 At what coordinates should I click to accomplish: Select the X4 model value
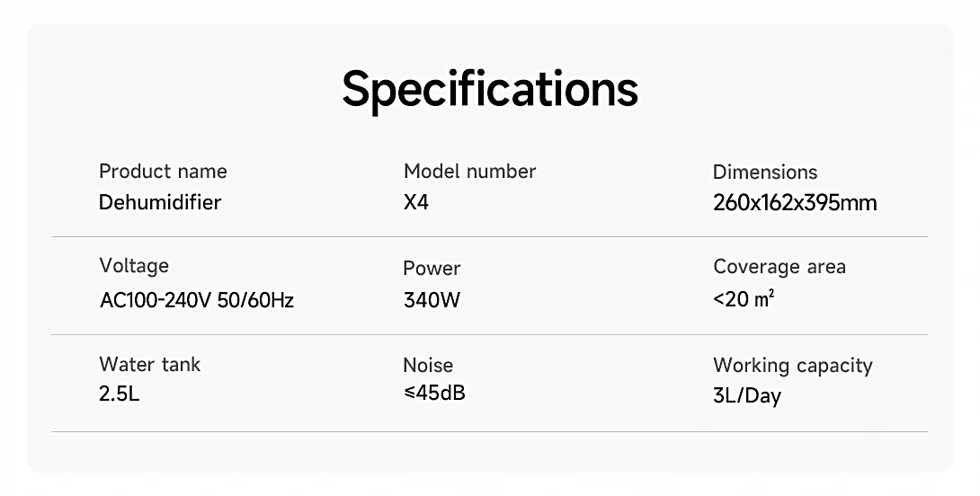click(416, 202)
